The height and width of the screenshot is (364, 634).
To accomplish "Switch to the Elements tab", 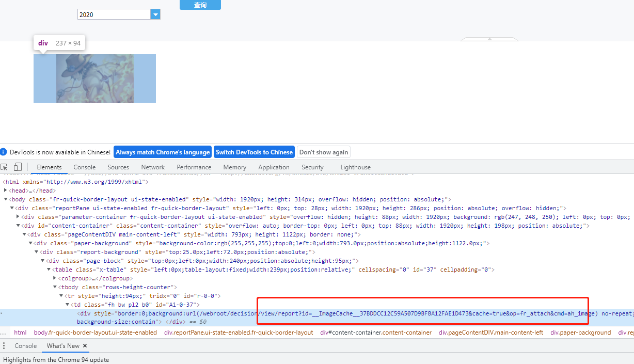I will tap(49, 167).
